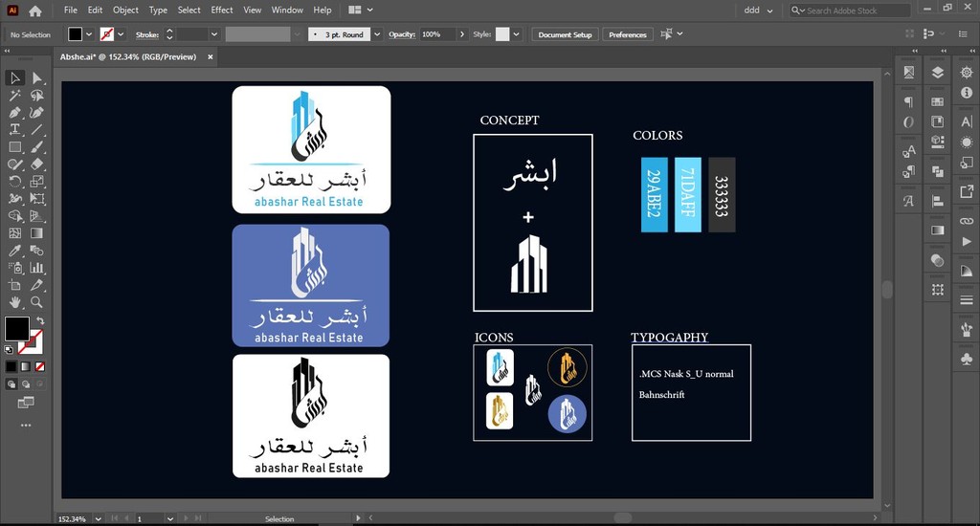
Task: Click the Edit Toolbar three dots
Action: click(x=26, y=426)
